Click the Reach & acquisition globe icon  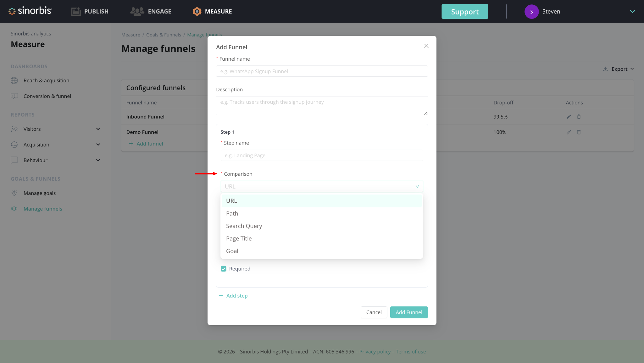14,80
